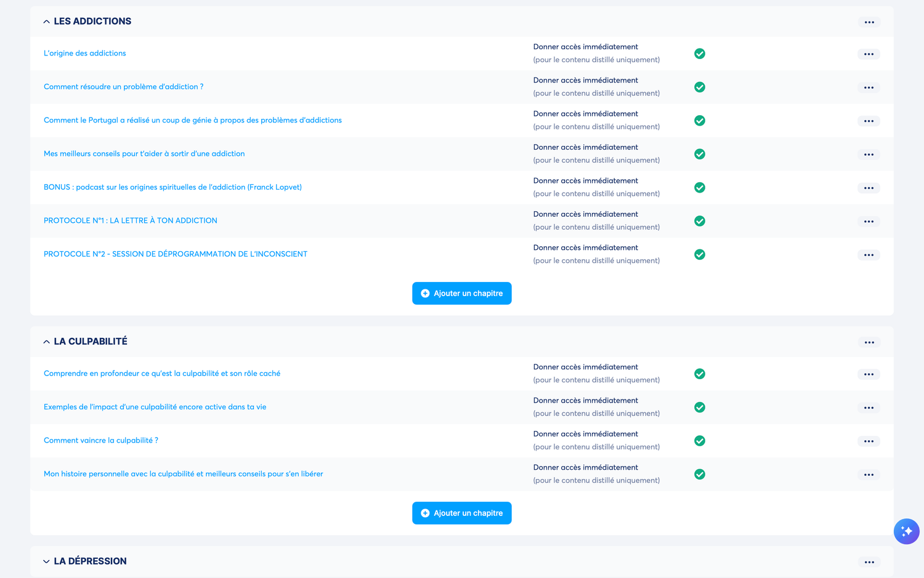Click the green checkmark for BONUS podcast chapter
The height and width of the screenshot is (578, 924).
click(700, 187)
